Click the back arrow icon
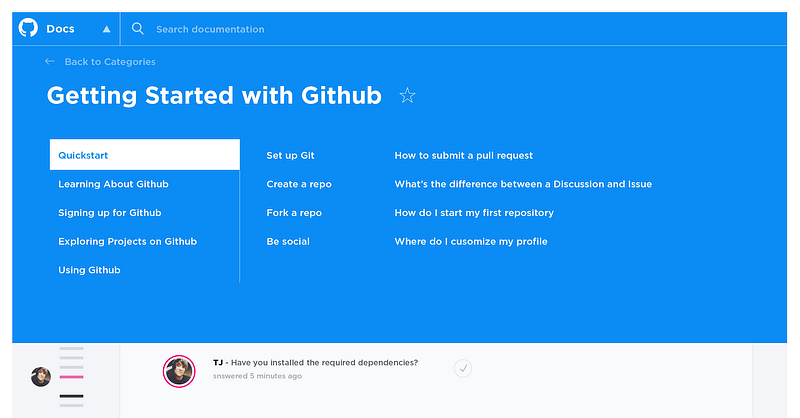 tap(50, 62)
